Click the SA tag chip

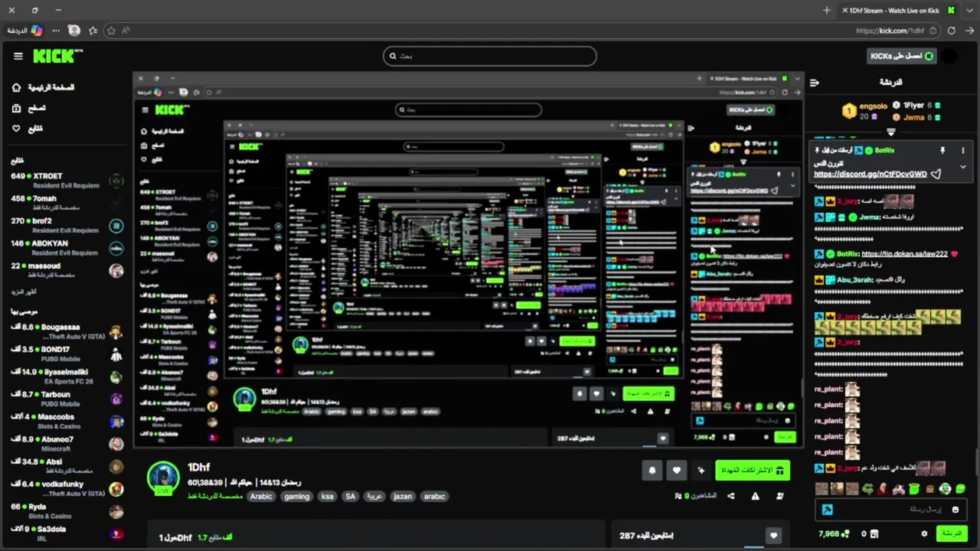[350, 496]
